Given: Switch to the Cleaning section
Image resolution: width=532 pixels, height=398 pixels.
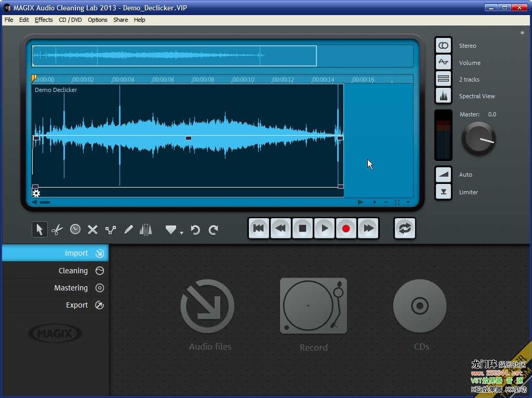Looking at the screenshot, I should pyautogui.click(x=55, y=270).
